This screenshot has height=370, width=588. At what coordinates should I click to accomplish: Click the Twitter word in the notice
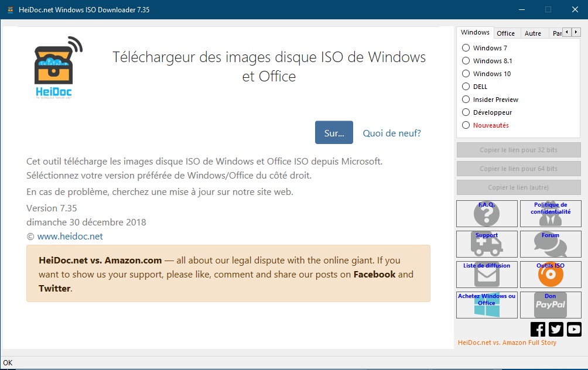coord(54,288)
